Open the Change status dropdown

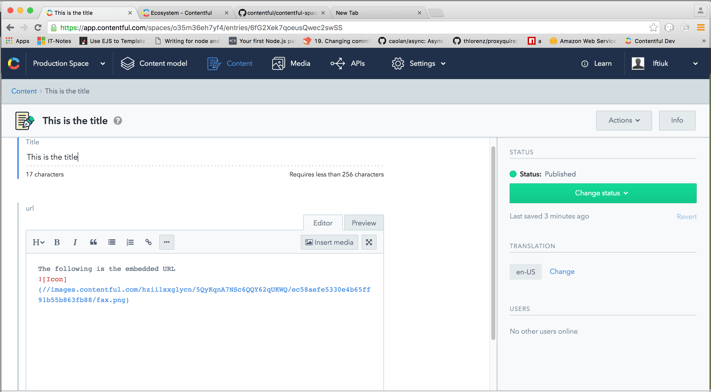(603, 193)
